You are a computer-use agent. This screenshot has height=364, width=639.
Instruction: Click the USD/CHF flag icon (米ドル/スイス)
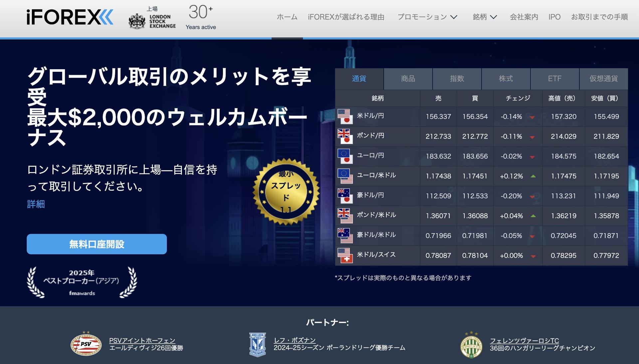click(x=345, y=256)
